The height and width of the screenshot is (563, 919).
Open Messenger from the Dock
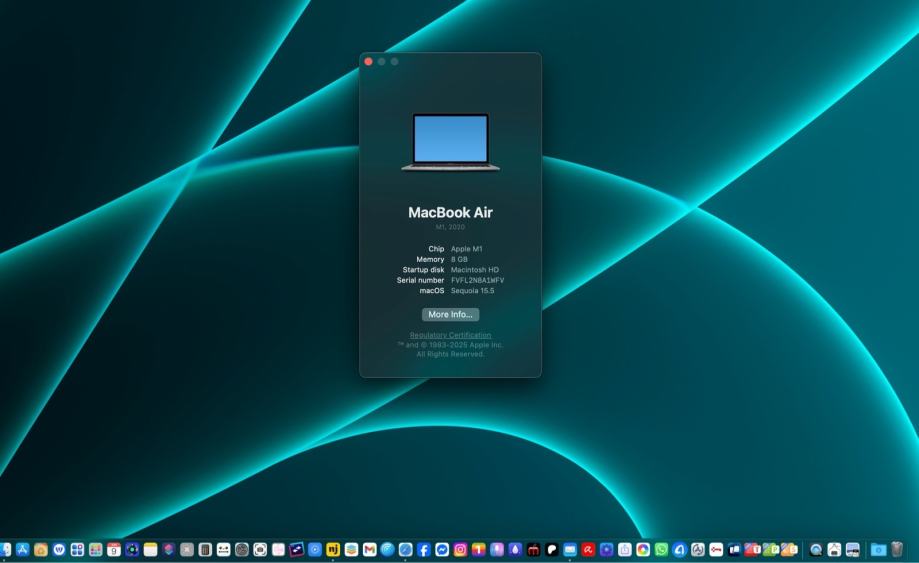pos(442,550)
